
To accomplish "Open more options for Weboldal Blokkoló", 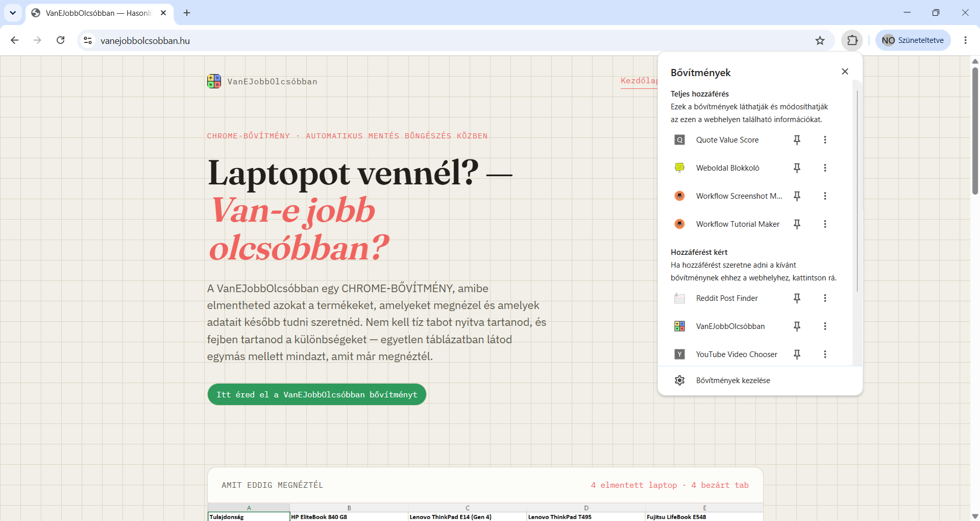I will [x=825, y=168].
